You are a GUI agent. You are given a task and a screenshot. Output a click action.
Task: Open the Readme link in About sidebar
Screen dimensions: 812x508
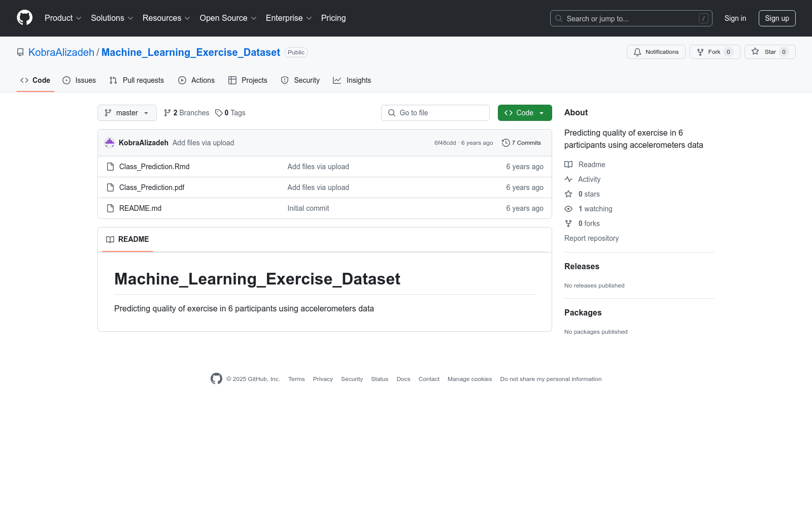[585, 165]
